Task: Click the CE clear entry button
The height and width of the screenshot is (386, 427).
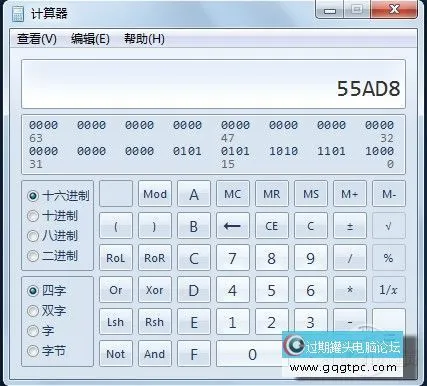Action: pyautogui.click(x=272, y=226)
